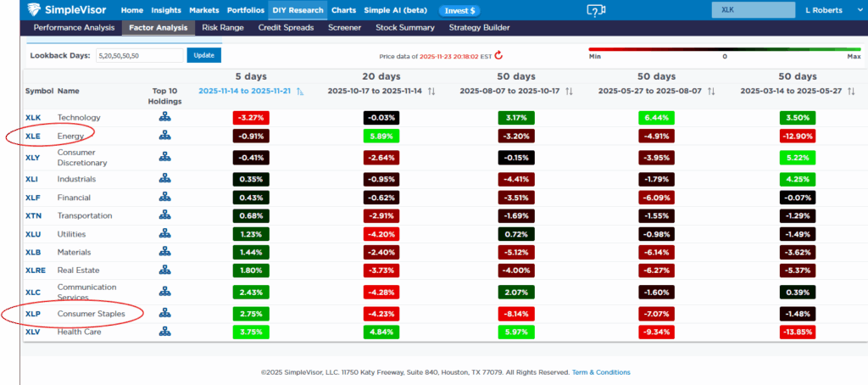
Task: Open holdings icon for Real Estate row
Action: (165, 271)
